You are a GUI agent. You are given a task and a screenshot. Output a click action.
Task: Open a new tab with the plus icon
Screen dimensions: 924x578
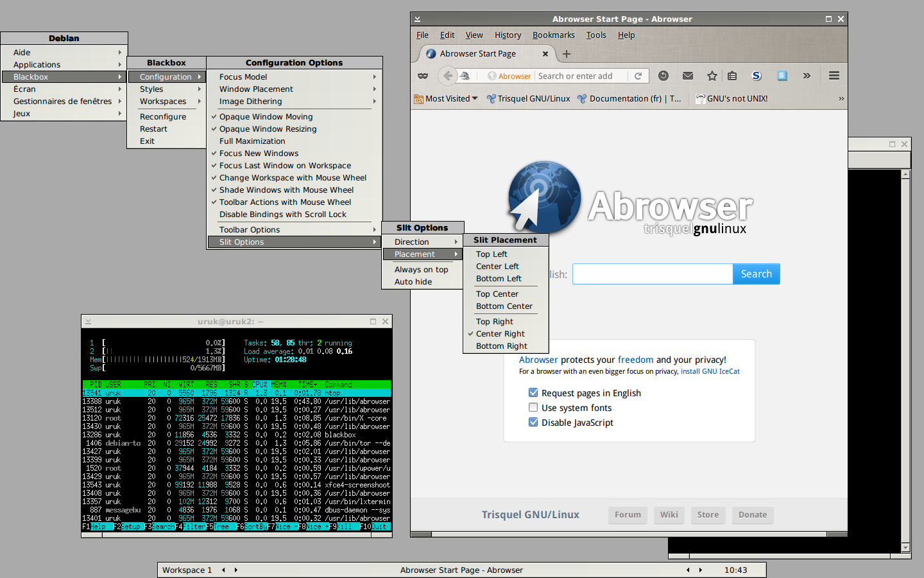pos(567,54)
